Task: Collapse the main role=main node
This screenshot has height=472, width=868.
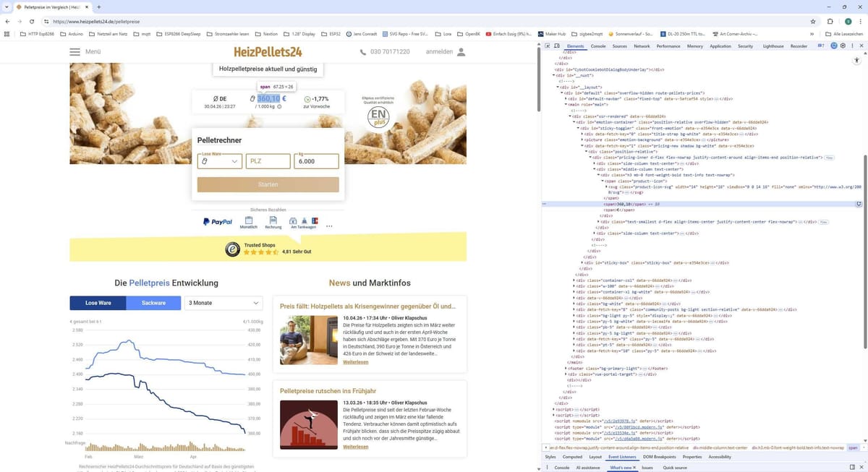Action: [565, 104]
